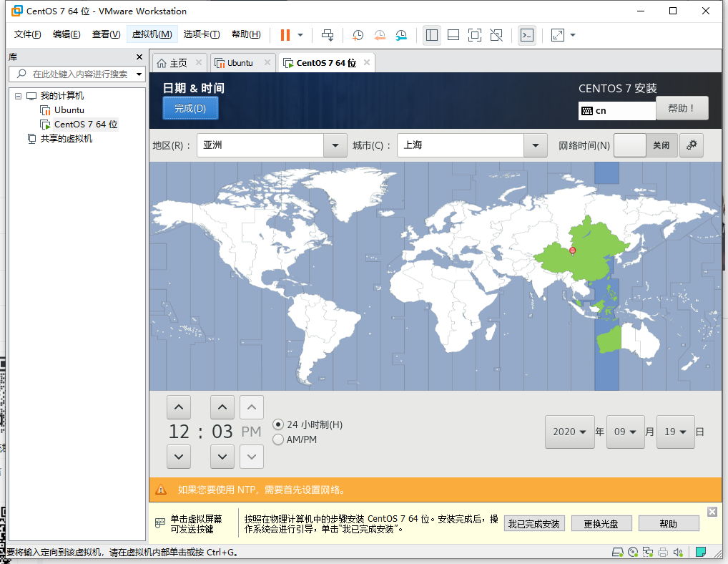728x564 pixels.
Task: Click the 更换光盘 button
Action: [601, 524]
